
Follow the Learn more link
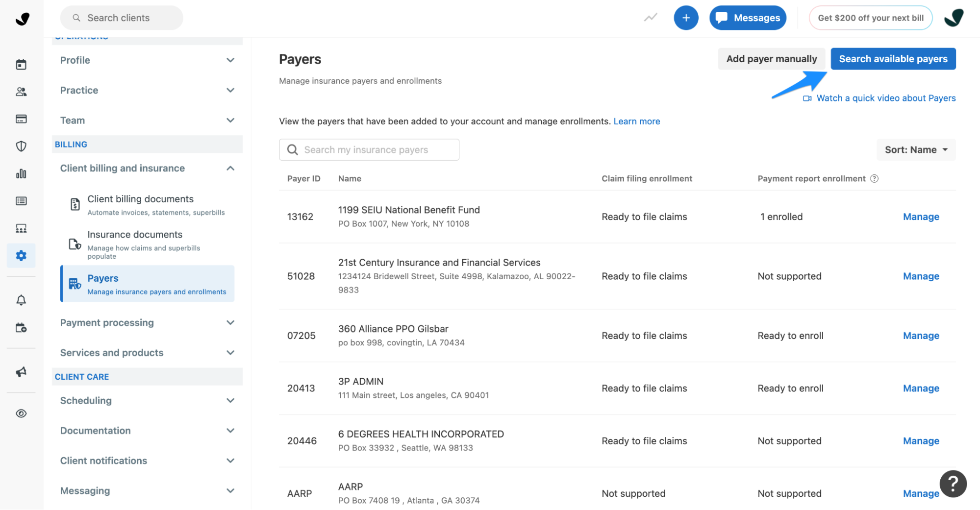pos(636,121)
